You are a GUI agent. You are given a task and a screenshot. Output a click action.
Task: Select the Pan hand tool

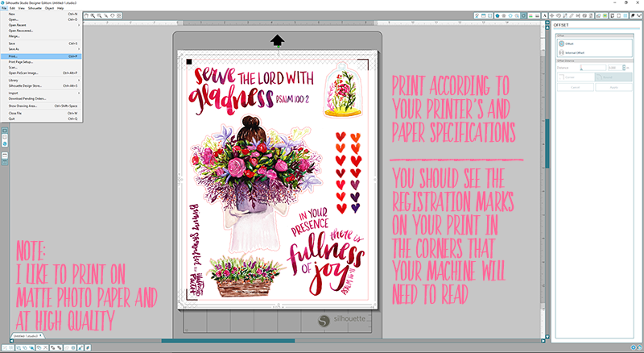[86, 15]
